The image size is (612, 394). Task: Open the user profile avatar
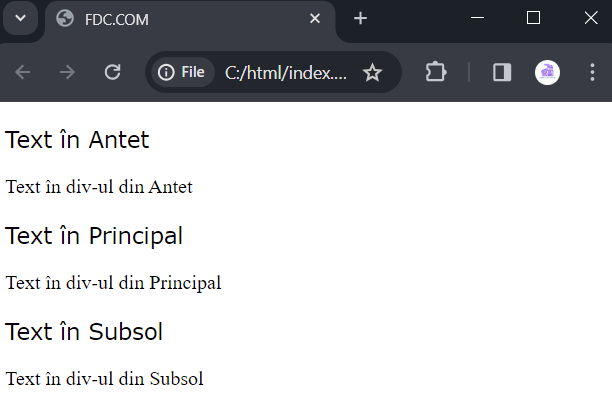tap(547, 72)
